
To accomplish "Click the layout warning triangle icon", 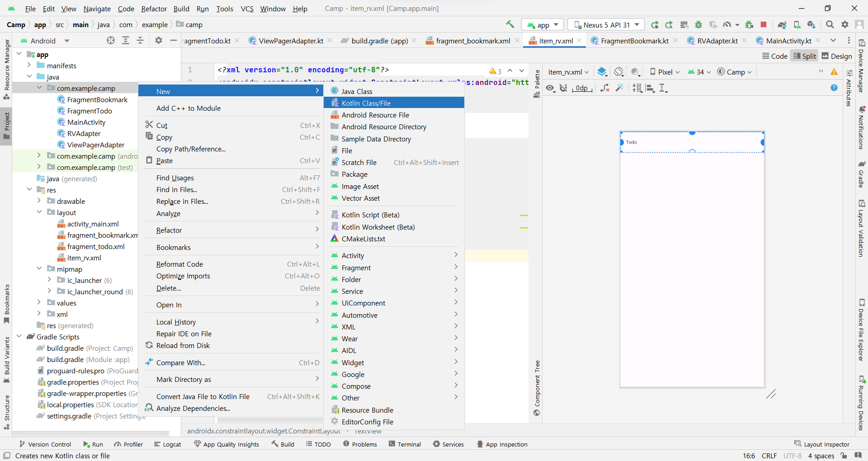I will 834,72.
